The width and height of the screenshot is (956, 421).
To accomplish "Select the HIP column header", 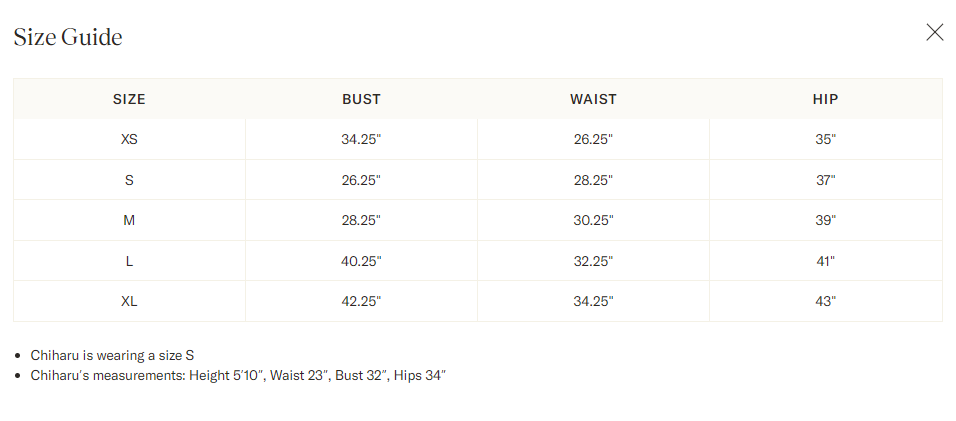I will (826, 99).
